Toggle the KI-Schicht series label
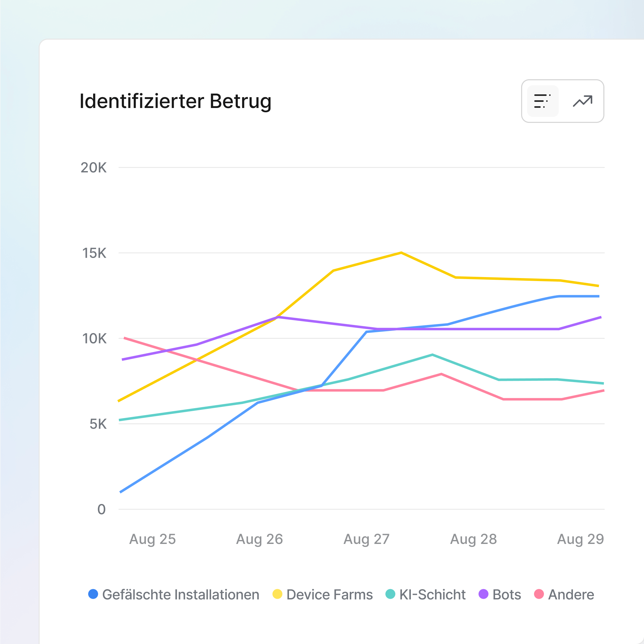Image resolution: width=644 pixels, height=644 pixels. click(432, 595)
